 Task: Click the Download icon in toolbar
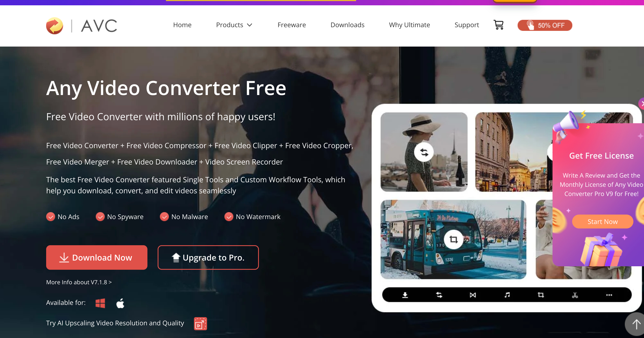pos(405,295)
